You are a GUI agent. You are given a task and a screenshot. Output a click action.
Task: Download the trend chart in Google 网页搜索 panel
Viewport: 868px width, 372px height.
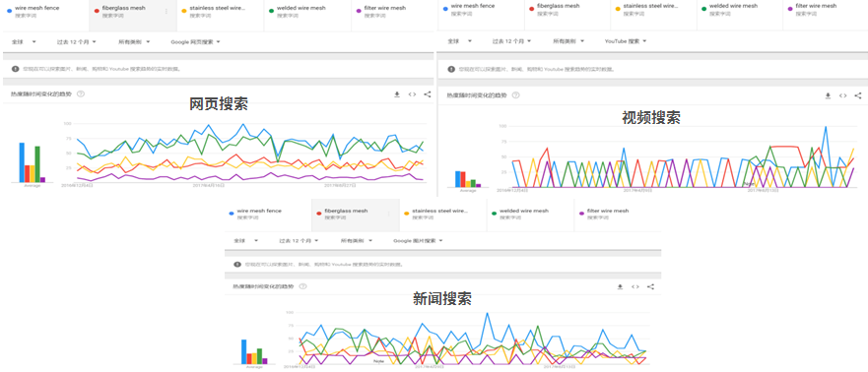[x=397, y=94]
